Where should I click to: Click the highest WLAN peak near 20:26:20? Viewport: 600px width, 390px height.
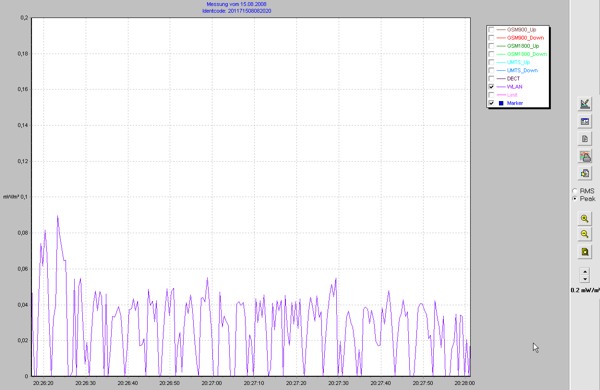coord(58,217)
